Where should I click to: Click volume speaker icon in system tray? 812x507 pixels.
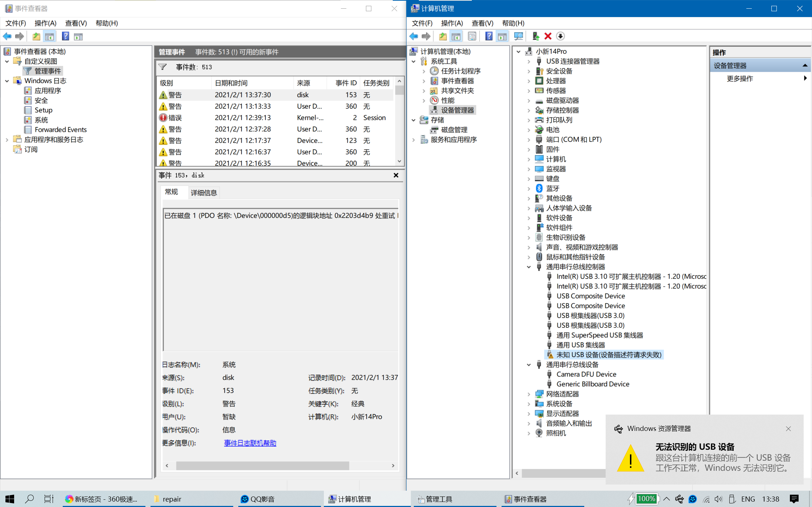point(718,499)
